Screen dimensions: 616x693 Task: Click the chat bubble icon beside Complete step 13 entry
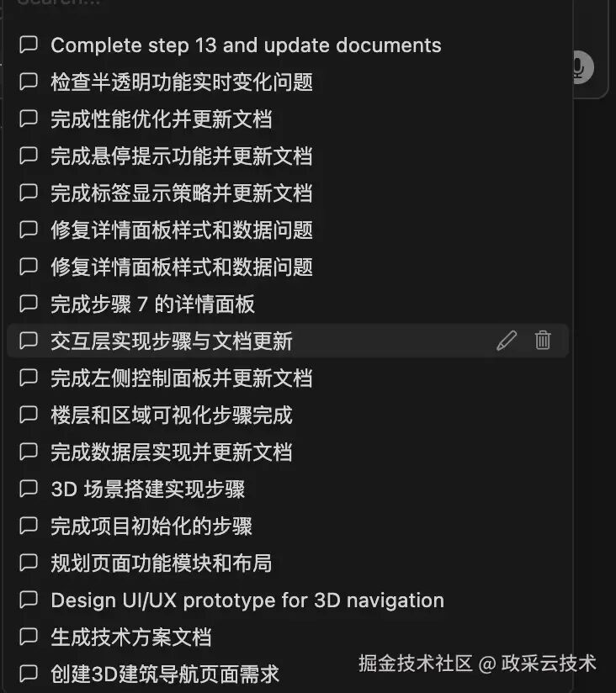tap(28, 45)
